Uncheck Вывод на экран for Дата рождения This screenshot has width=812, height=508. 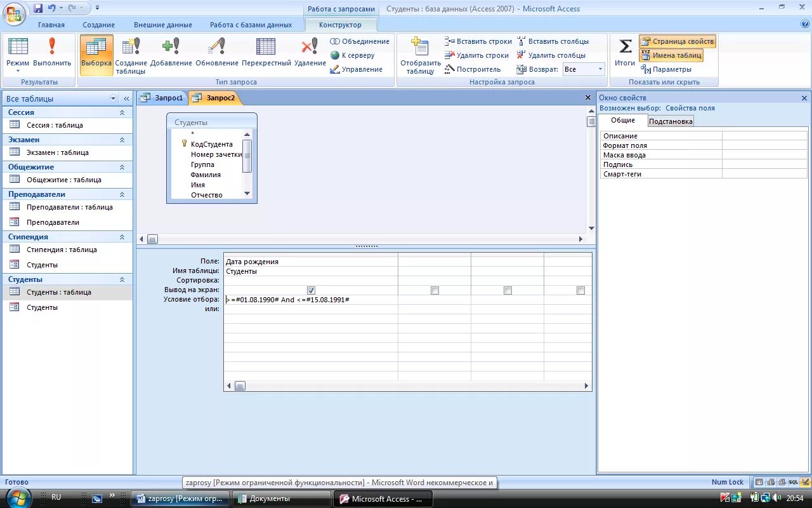pyautogui.click(x=311, y=290)
